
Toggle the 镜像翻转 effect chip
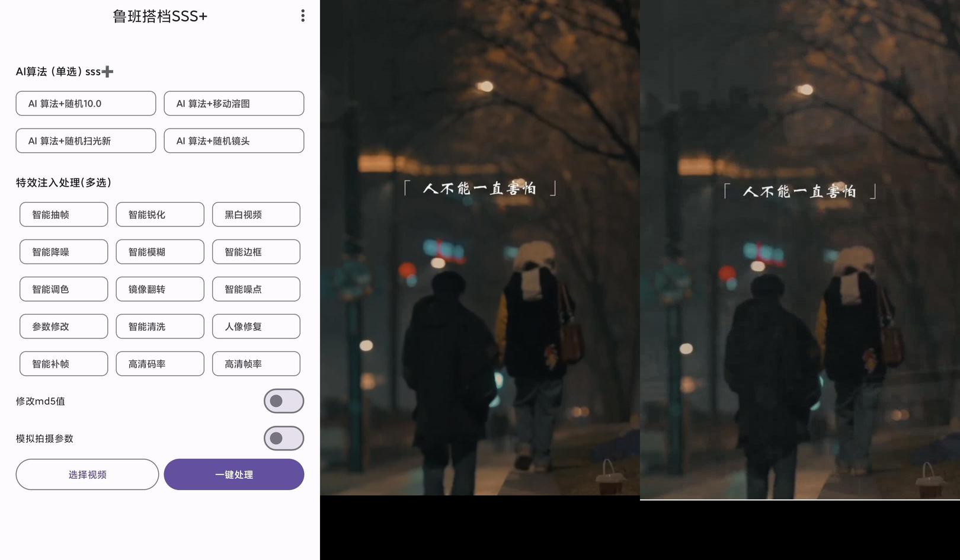160,289
